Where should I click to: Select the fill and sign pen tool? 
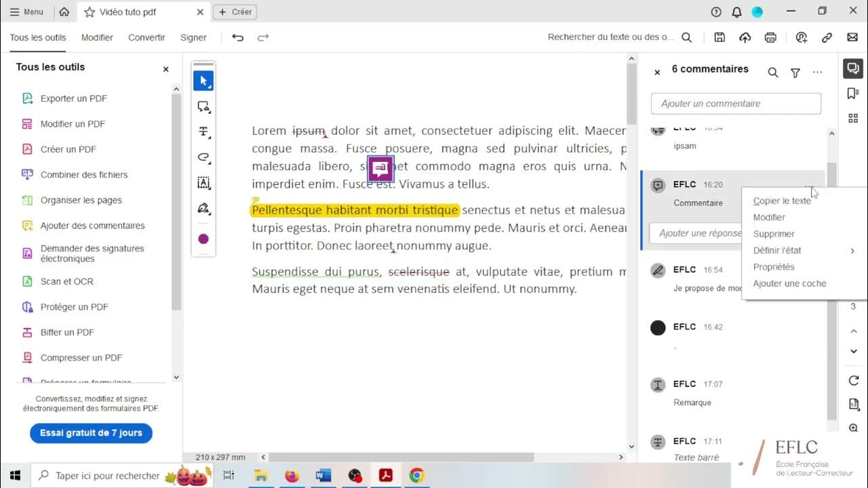click(203, 208)
